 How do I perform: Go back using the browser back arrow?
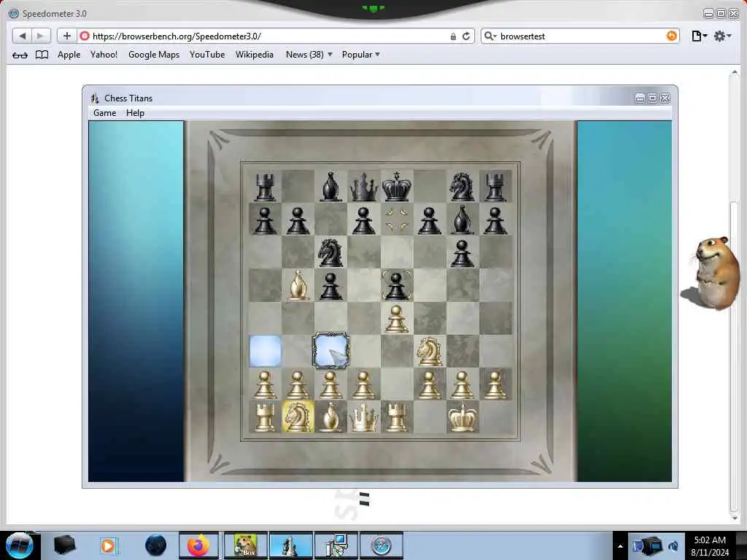(22, 36)
